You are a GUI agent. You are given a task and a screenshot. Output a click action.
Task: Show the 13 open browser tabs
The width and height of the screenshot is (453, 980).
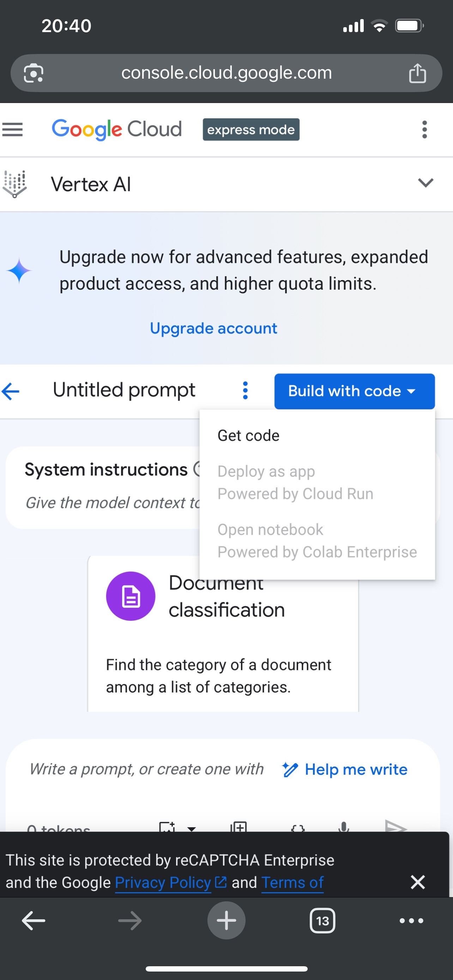coord(322,921)
